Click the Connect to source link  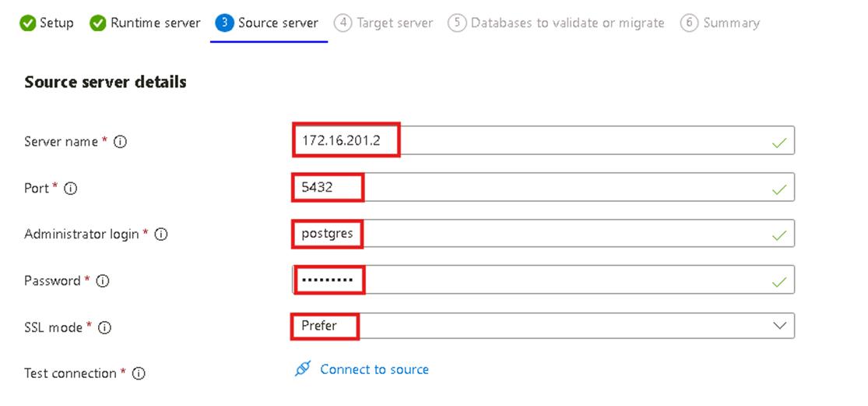click(374, 369)
